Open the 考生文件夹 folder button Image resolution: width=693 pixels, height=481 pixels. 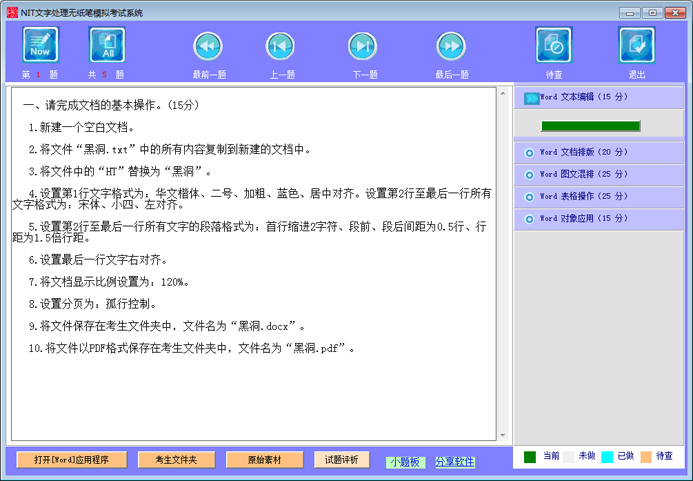(176, 460)
